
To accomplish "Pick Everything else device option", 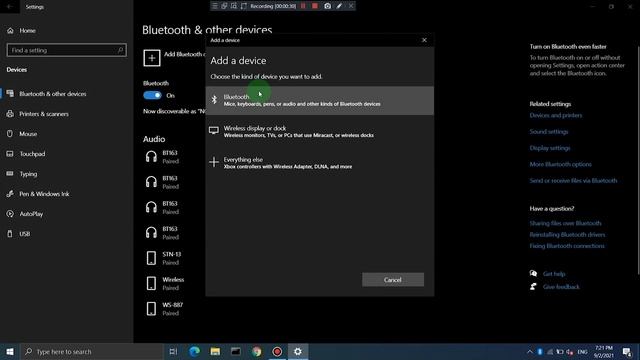I will (x=320, y=162).
